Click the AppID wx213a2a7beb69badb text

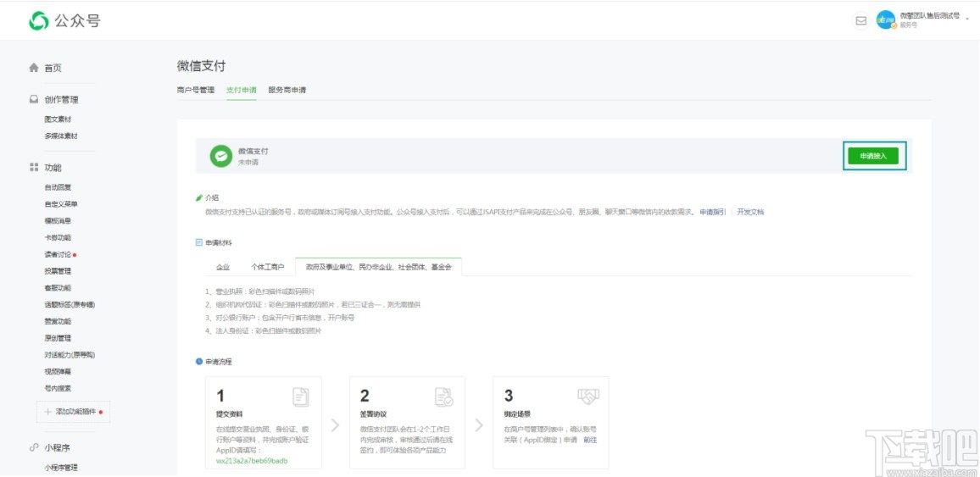click(251, 461)
